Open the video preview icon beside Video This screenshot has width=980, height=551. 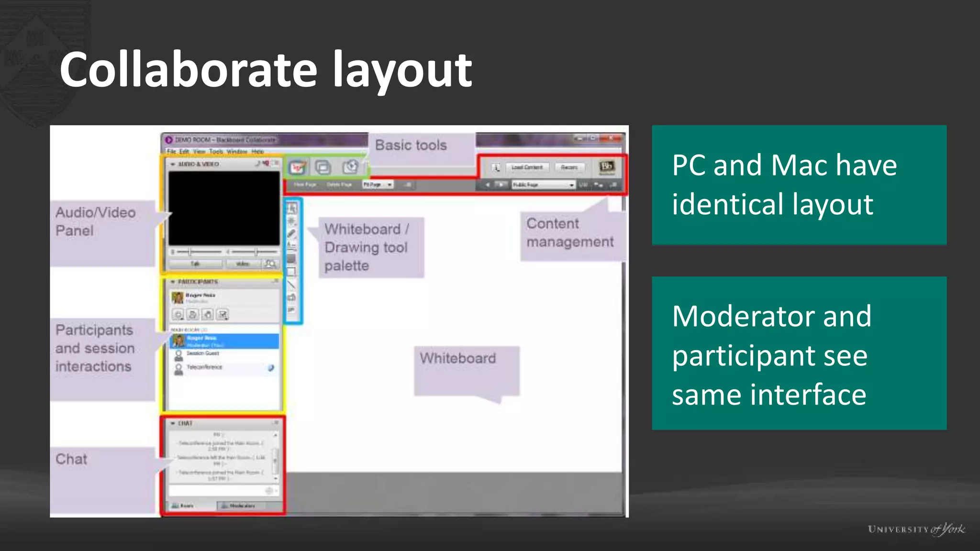point(270,264)
